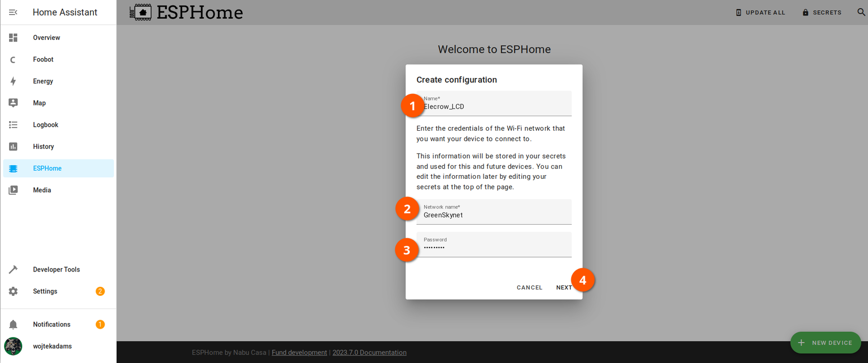868x363 pixels.
Task: Focus the Name field with Elecrow_LCD
Action: click(494, 103)
